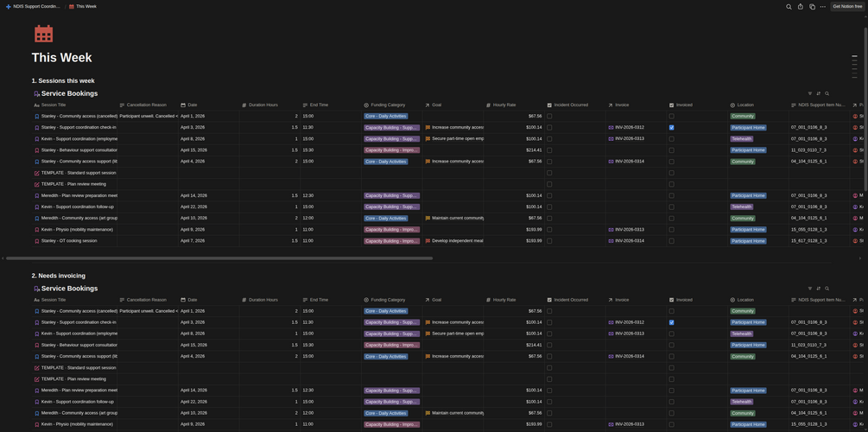This screenshot has height=432, width=868.
Task: Uncheck Invoiced for Stanley - Support coordination check-in, first table
Action: point(671,127)
